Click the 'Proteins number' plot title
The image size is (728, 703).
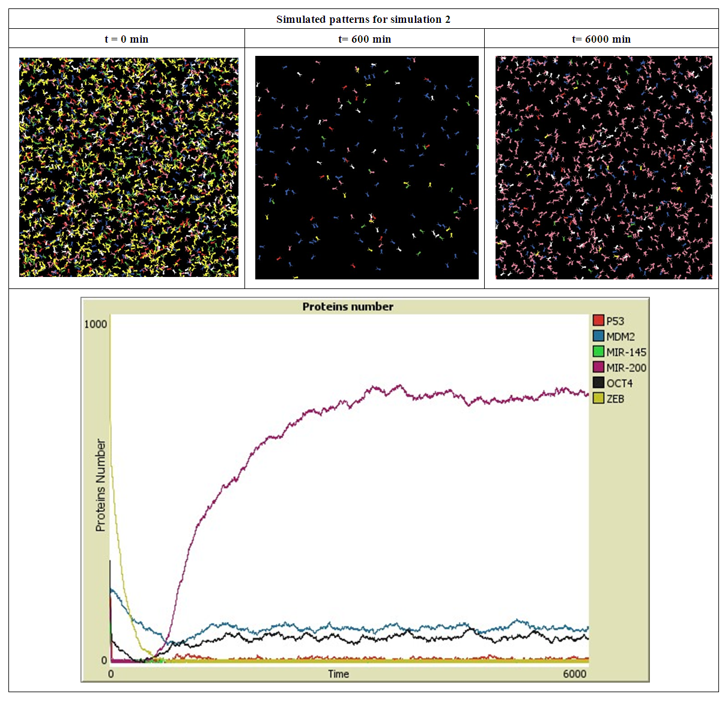point(348,306)
